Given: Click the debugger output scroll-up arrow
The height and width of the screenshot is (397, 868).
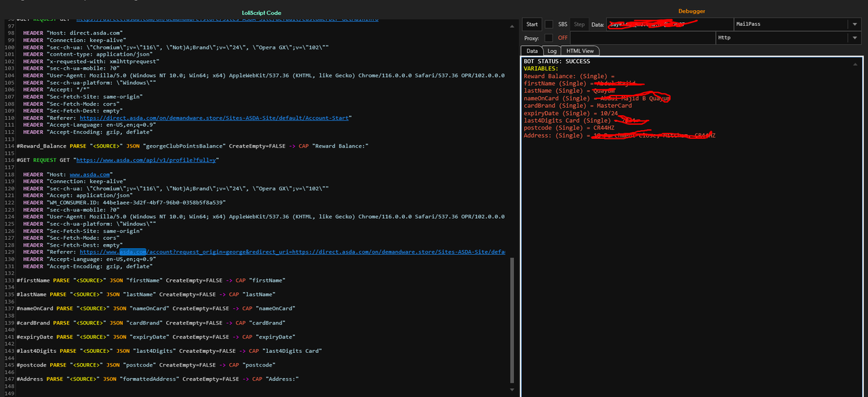Looking at the screenshot, I should click(856, 63).
